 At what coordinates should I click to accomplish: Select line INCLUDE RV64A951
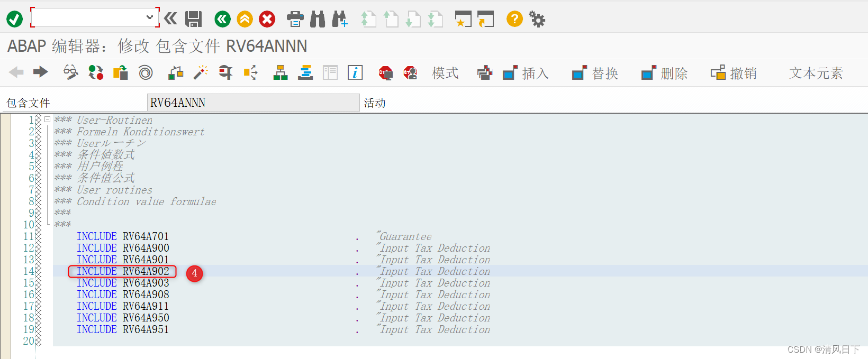click(123, 329)
